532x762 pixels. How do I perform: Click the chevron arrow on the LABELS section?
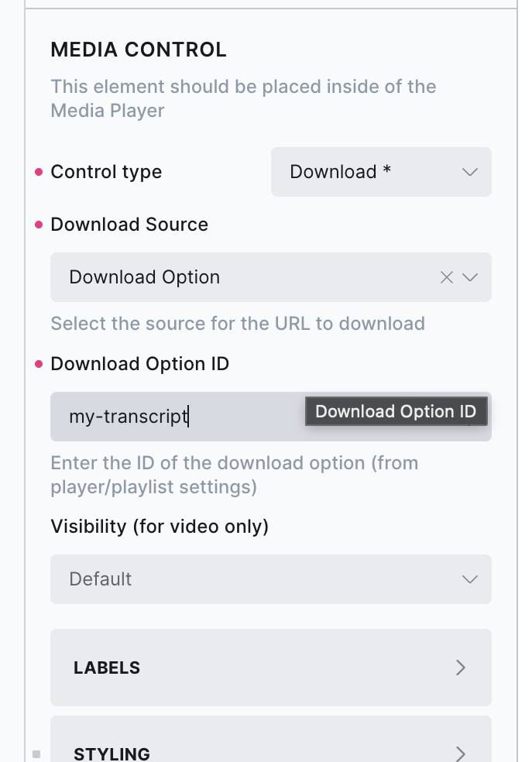pos(461,668)
